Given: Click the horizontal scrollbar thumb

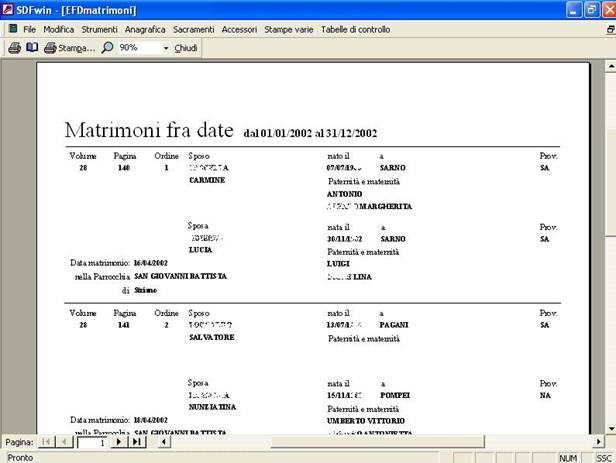Looking at the screenshot, I should point(377,442).
